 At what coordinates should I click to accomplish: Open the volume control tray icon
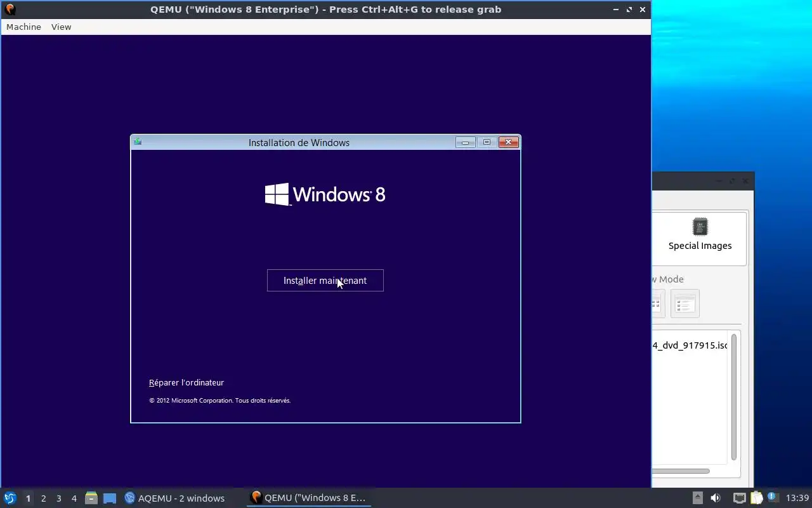click(x=716, y=498)
